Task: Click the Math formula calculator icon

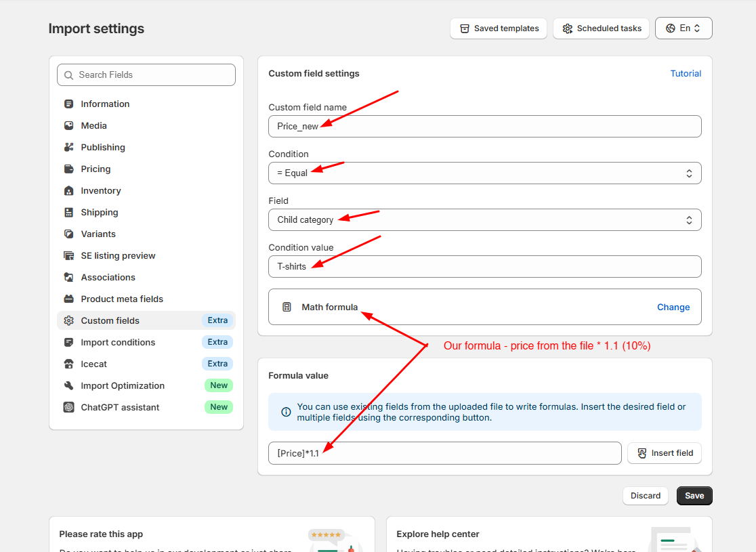Action: pyautogui.click(x=287, y=307)
